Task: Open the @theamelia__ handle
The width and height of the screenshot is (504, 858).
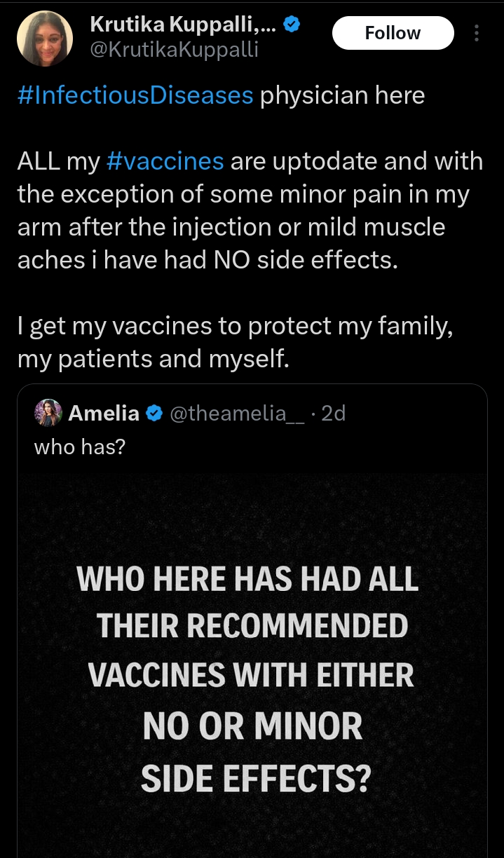Action: [236, 414]
